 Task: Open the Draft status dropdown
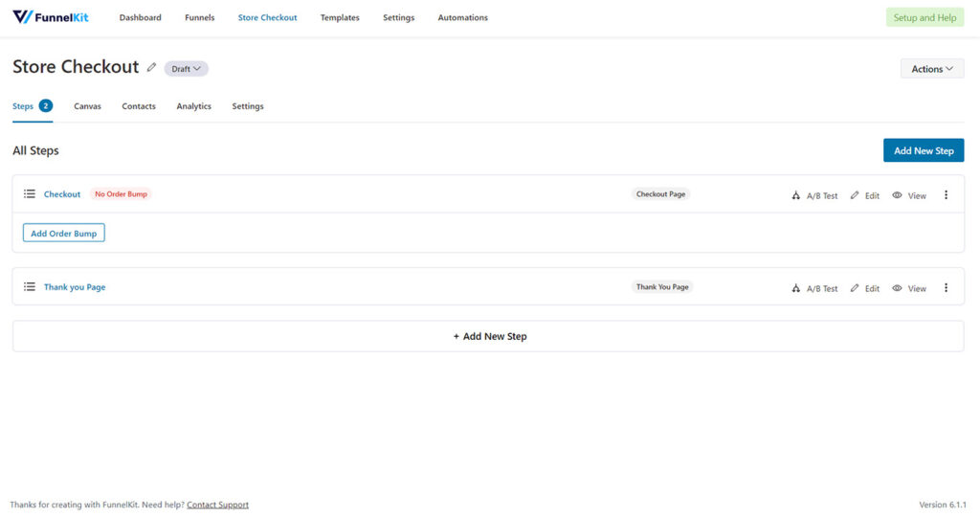point(187,69)
